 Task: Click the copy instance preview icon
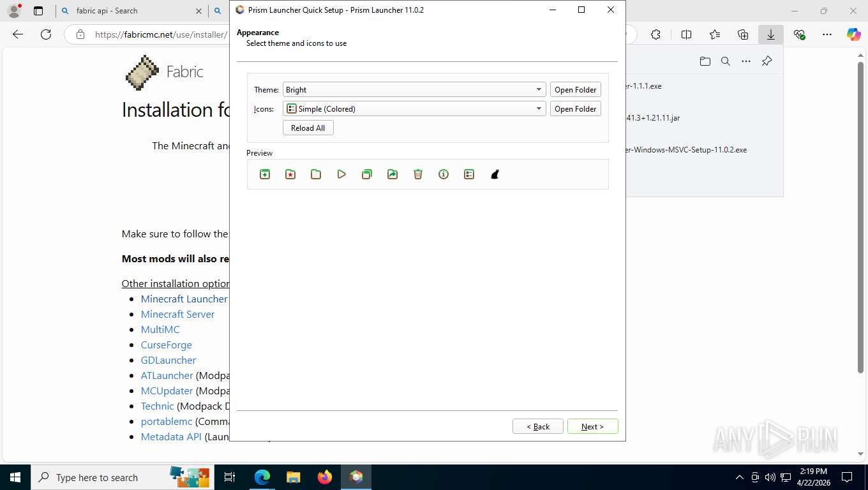click(367, 174)
